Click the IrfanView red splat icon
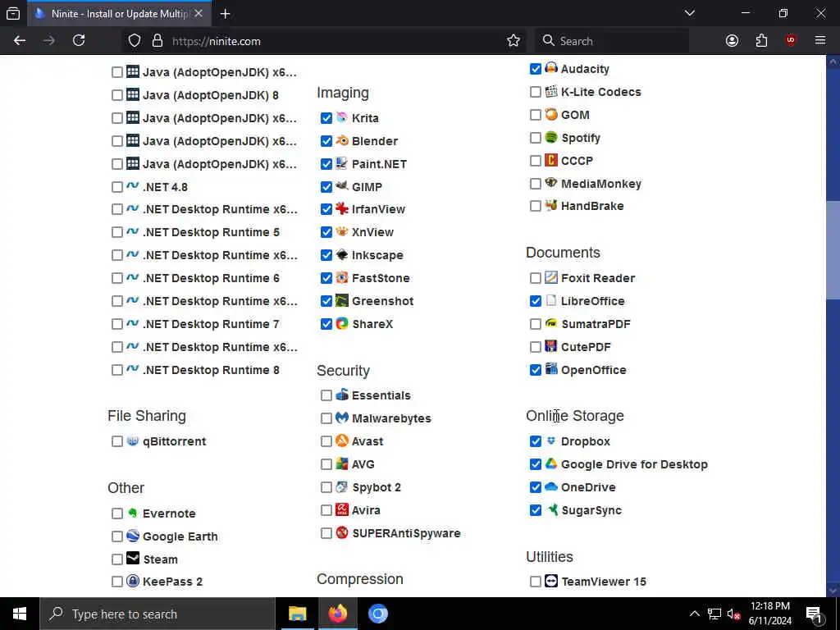This screenshot has height=630, width=840. [342, 209]
